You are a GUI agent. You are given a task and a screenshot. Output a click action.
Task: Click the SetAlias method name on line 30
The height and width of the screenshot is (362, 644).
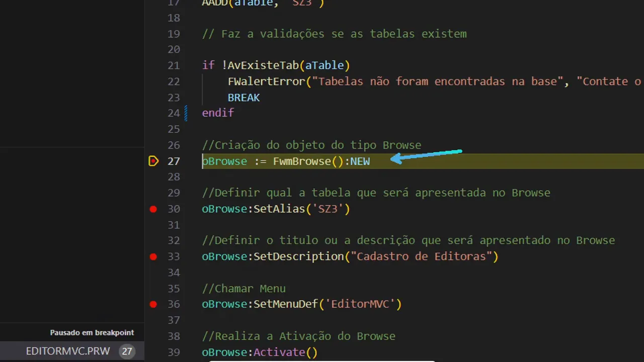point(280,209)
